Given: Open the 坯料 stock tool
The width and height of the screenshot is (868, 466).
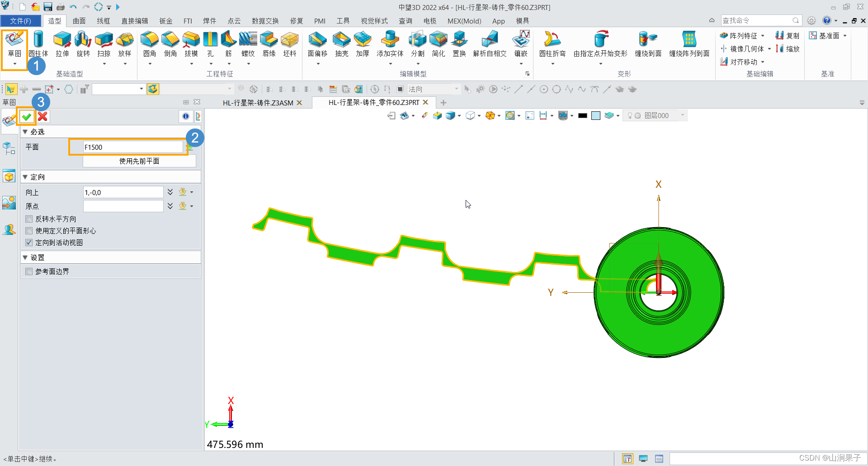Looking at the screenshot, I should point(290,44).
